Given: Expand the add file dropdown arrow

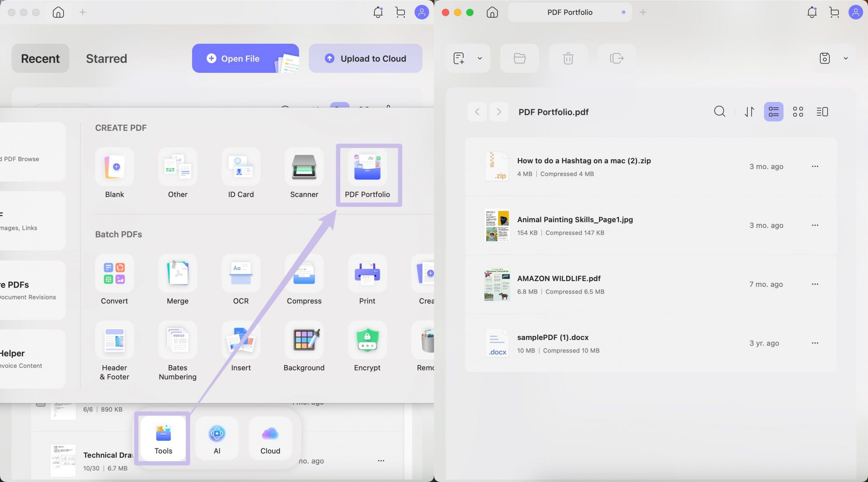Looking at the screenshot, I should tap(479, 58).
